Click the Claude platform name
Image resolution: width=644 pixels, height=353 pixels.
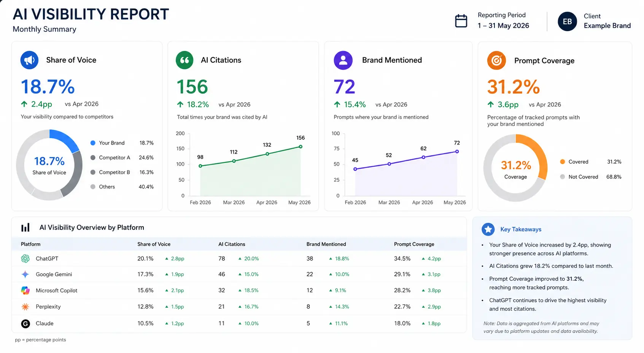(45, 323)
